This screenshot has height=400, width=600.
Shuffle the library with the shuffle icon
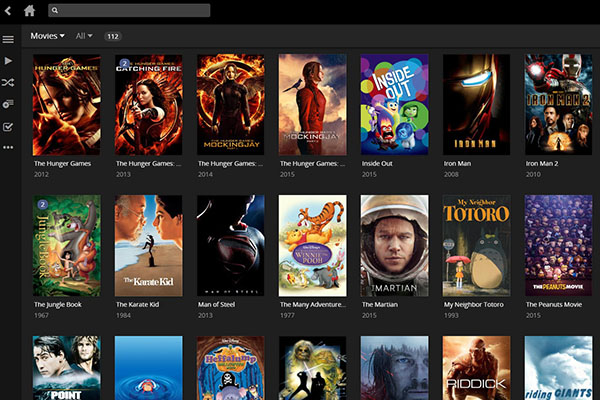pos(8,82)
